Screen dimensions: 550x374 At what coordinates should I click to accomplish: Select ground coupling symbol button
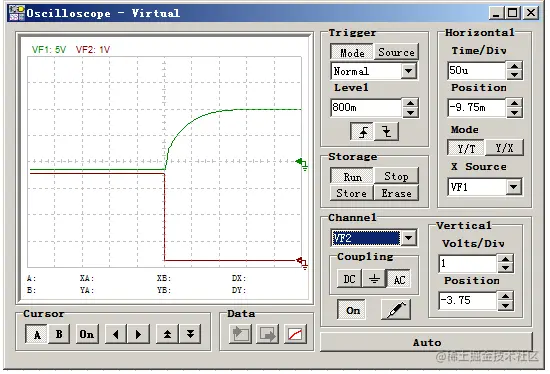pyautogui.click(x=374, y=279)
